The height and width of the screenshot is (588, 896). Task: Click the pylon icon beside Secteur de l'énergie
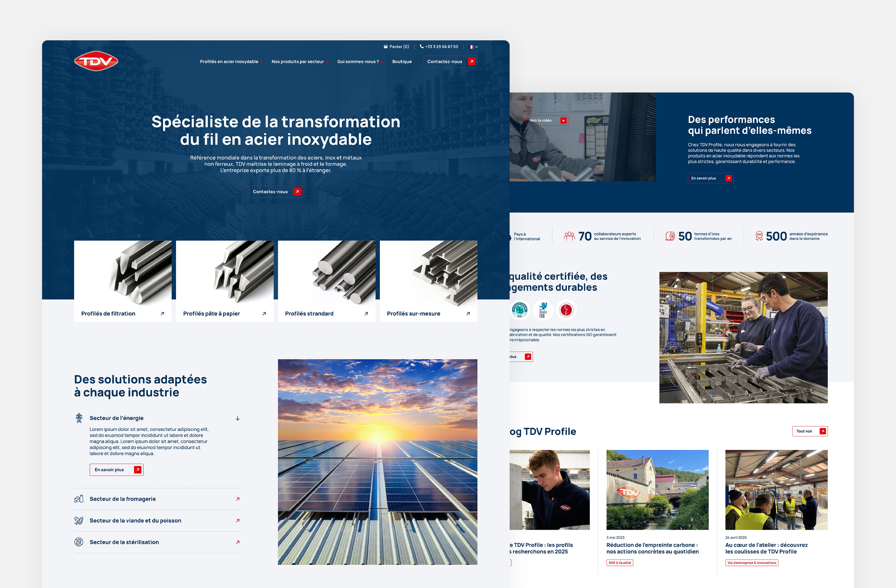pyautogui.click(x=79, y=418)
